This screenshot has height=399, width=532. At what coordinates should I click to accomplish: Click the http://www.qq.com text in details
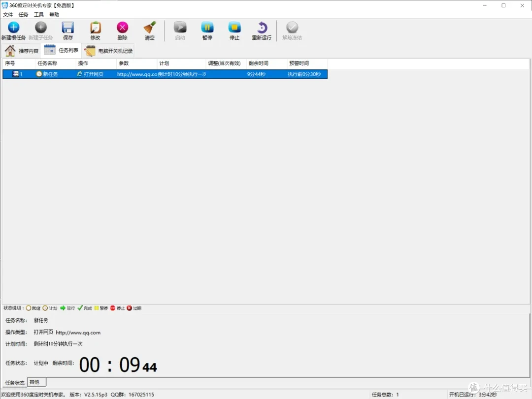[78, 333]
